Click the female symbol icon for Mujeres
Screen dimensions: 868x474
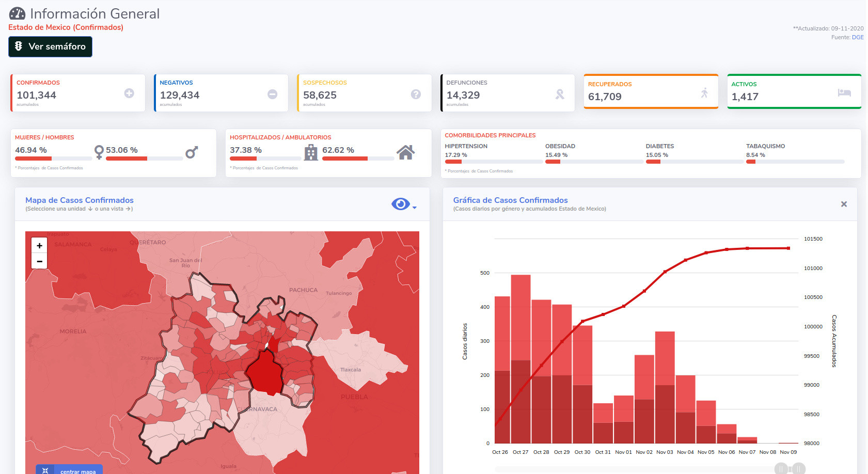coord(99,152)
